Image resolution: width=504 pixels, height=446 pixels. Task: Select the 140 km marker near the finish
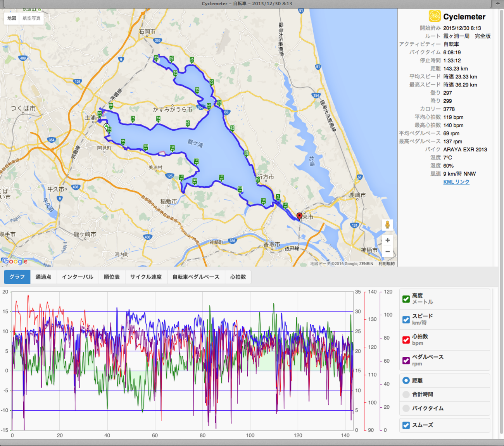pyautogui.click(x=285, y=205)
